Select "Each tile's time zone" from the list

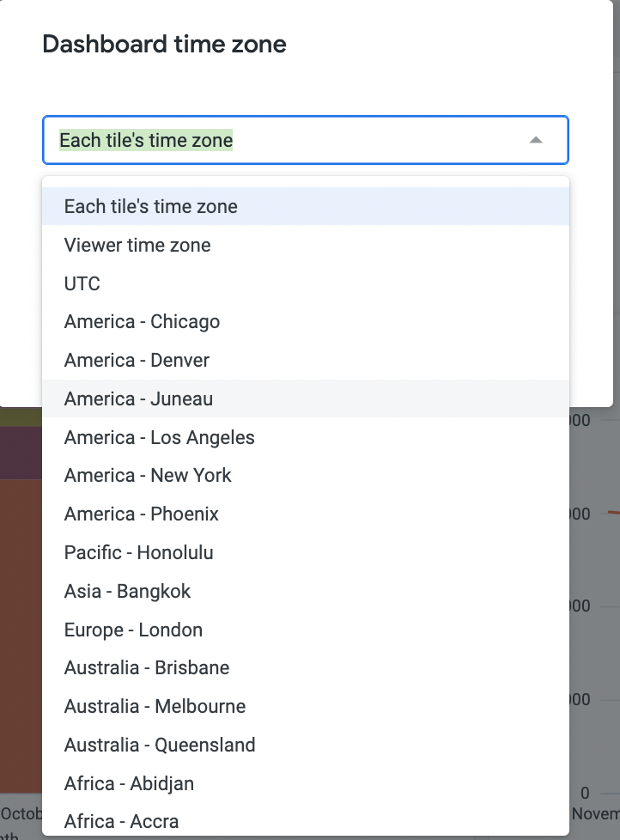(x=150, y=206)
